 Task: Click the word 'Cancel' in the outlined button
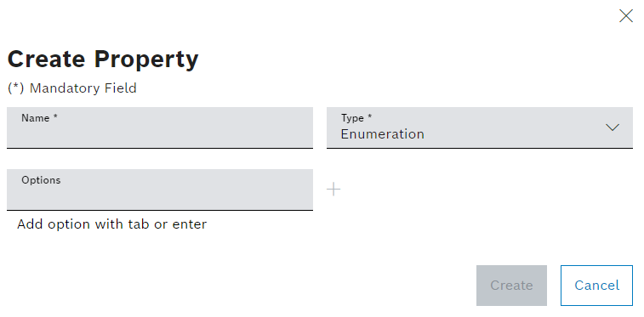click(x=596, y=286)
